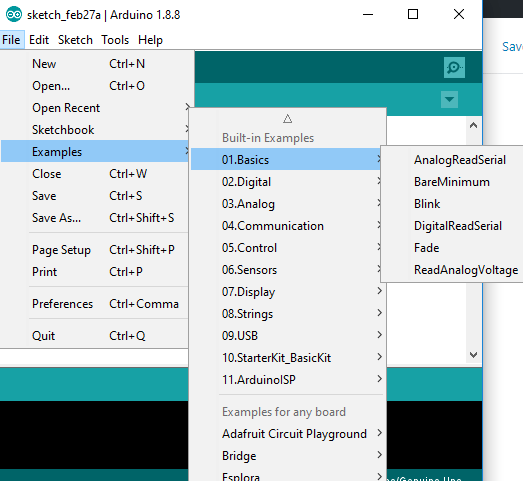
Task: Open Page Setup from File menu
Action: [x=95, y=250]
